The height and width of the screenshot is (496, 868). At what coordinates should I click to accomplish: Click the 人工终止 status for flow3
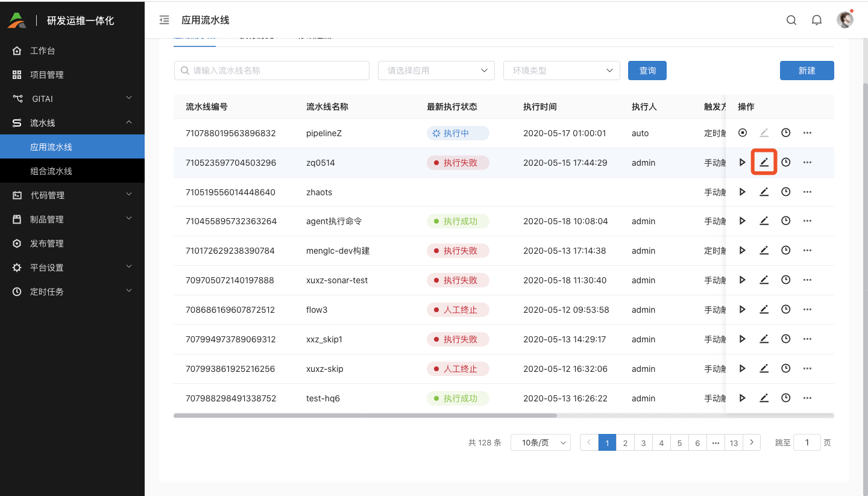pyautogui.click(x=458, y=310)
